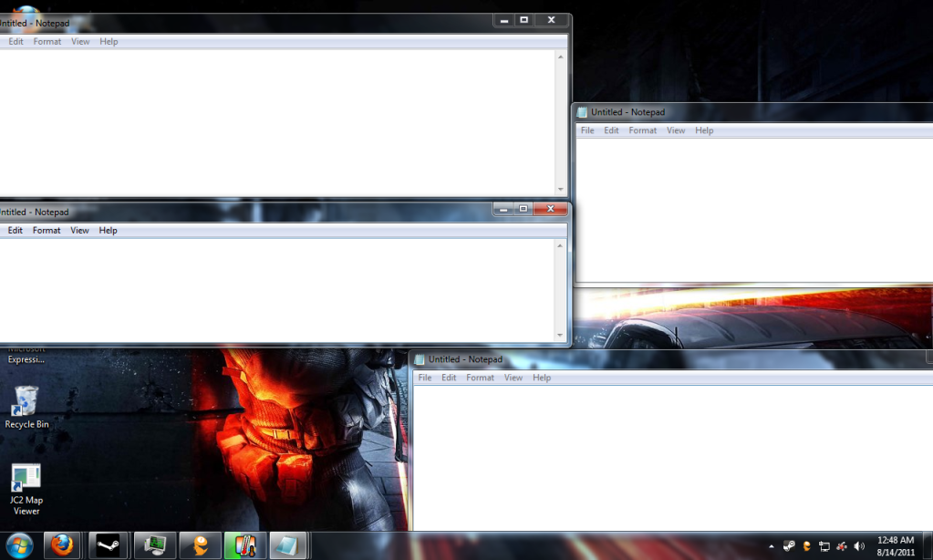Open Help menu in the lowest Notepad window
The width and height of the screenshot is (933, 560).
coord(542,378)
